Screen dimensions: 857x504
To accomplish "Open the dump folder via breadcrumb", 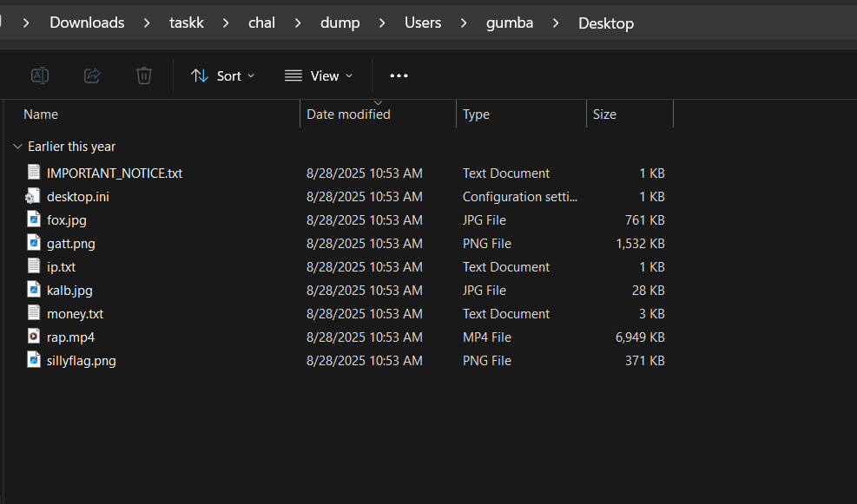I will pyautogui.click(x=340, y=23).
